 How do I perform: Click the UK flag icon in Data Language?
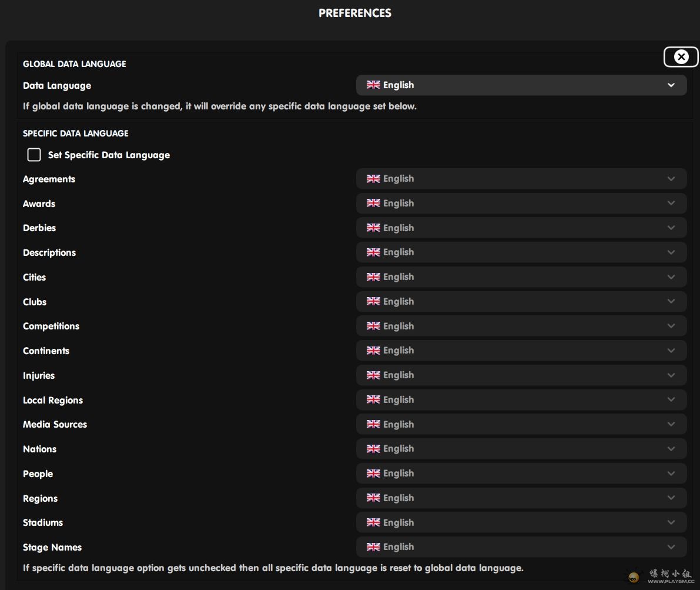[x=373, y=85]
